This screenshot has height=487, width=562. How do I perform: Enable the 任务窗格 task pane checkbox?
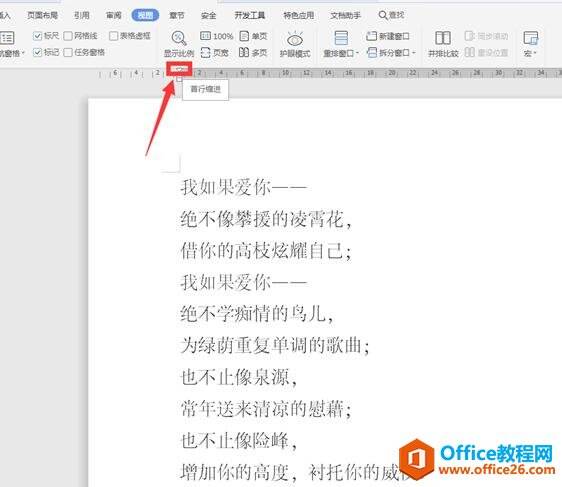[x=68, y=53]
